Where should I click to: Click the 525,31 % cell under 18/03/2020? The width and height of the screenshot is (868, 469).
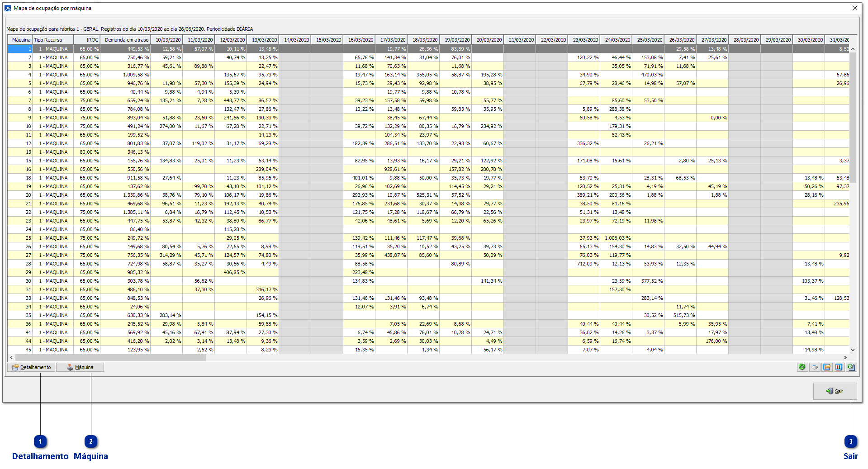[x=423, y=195]
